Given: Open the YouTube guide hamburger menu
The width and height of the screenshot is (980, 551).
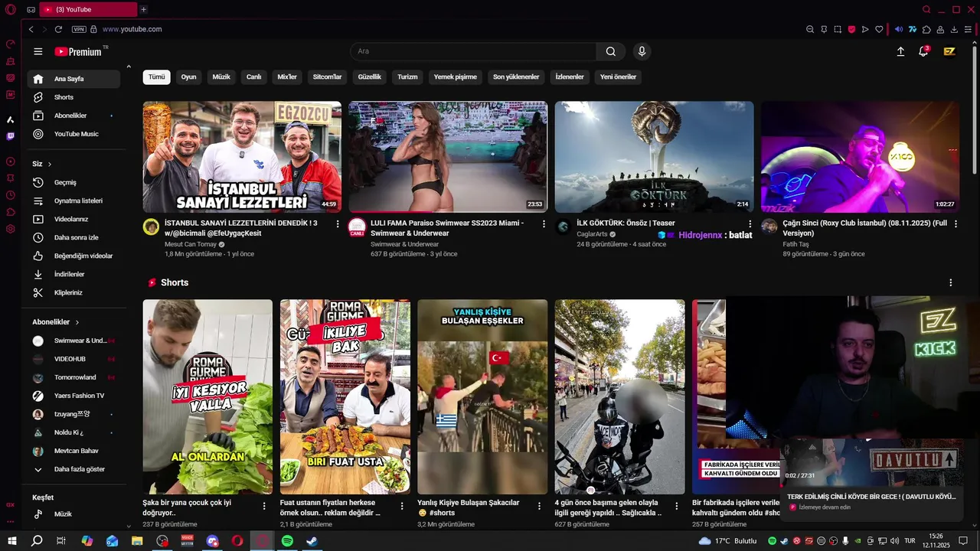Looking at the screenshot, I should tap(38, 51).
